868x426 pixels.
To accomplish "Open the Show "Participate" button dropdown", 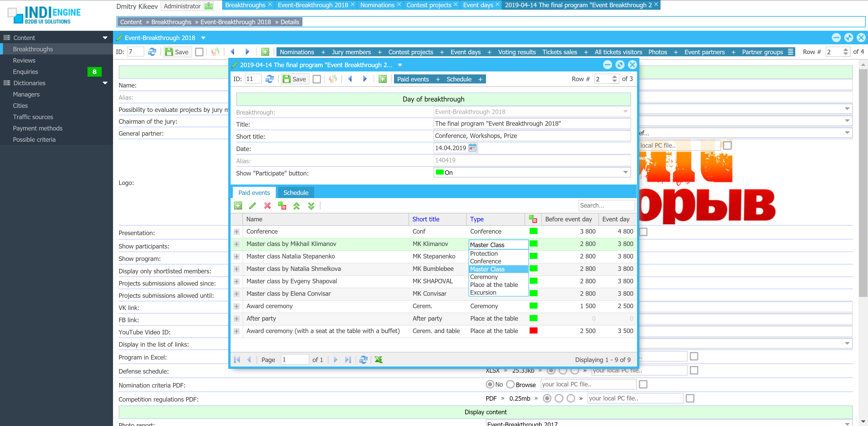I will (x=625, y=173).
